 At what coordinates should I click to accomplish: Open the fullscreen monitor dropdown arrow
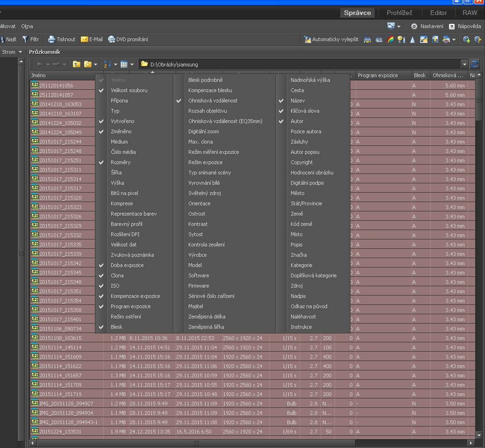(x=399, y=26)
